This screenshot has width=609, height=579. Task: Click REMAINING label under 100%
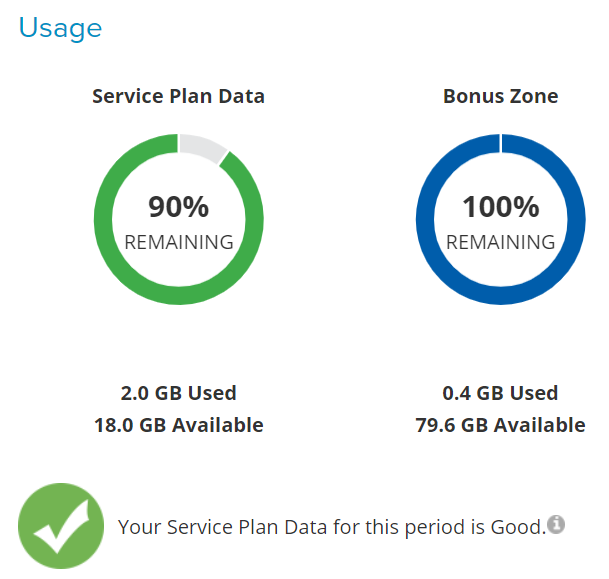(x=500, y=242)
